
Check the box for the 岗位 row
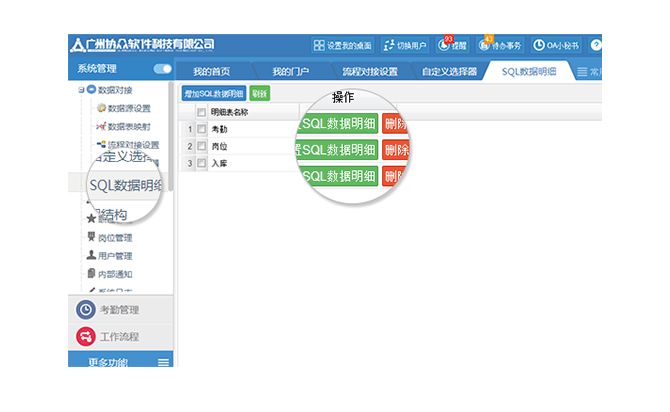(x=201, y=146)
